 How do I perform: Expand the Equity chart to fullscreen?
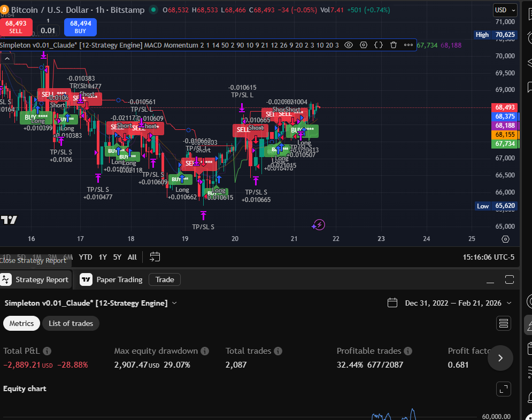[503, 388]
